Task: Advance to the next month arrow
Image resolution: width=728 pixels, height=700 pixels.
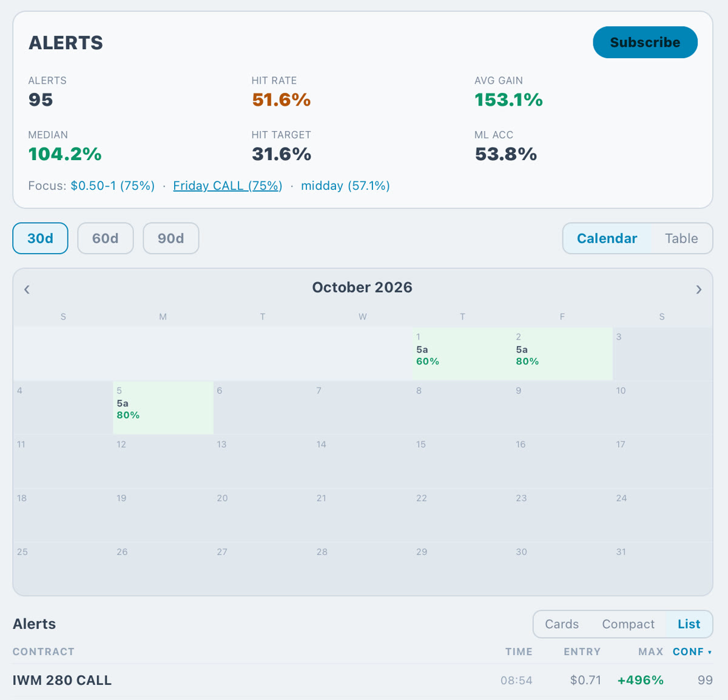Action: (699, 289)
